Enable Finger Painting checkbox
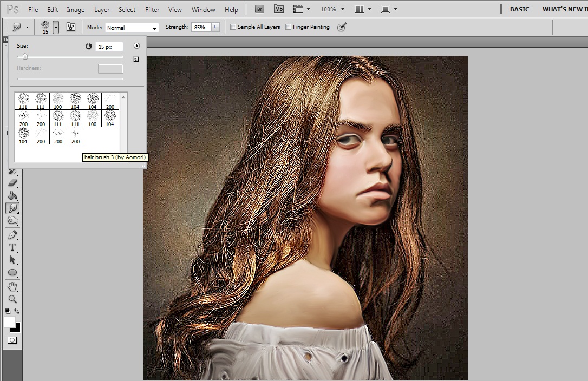Image resolution: width=588 pixels, height=381 pixels. (x=288, y=27)
